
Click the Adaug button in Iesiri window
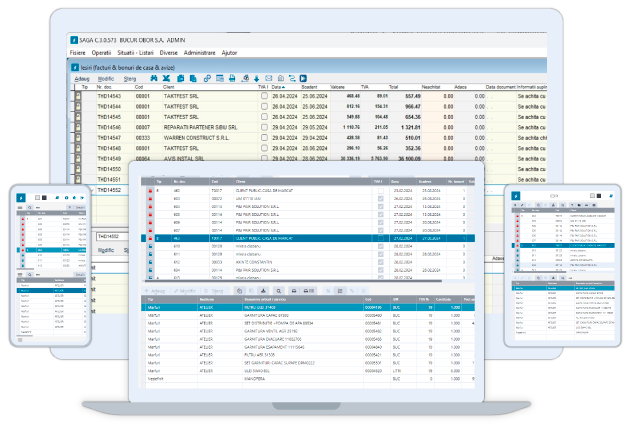tap(81, 77)
